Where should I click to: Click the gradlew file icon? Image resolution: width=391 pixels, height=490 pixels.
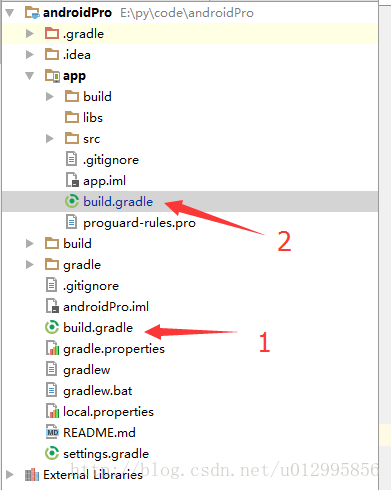tap(51, 369)
